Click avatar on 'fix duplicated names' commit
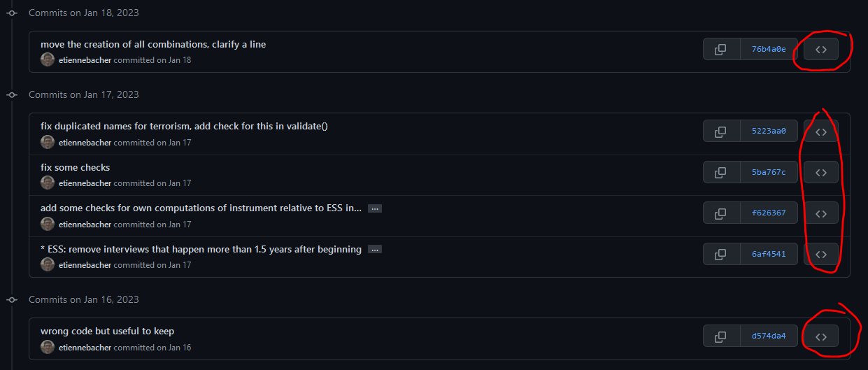This screenshot has width=868, height=370. (x=48, y=142)
